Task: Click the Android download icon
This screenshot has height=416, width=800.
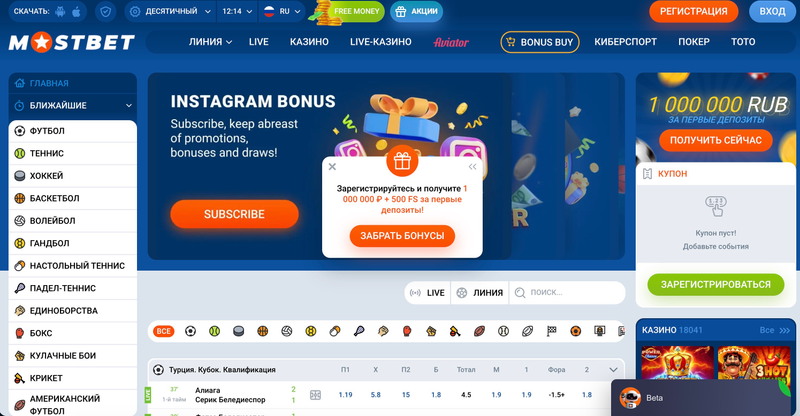Action: pyautogui.click(x=60, y=11)
